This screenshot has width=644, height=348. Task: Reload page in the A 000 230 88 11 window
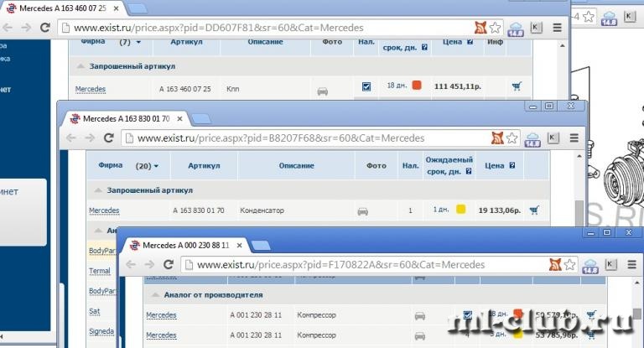(x=169, y=265)
